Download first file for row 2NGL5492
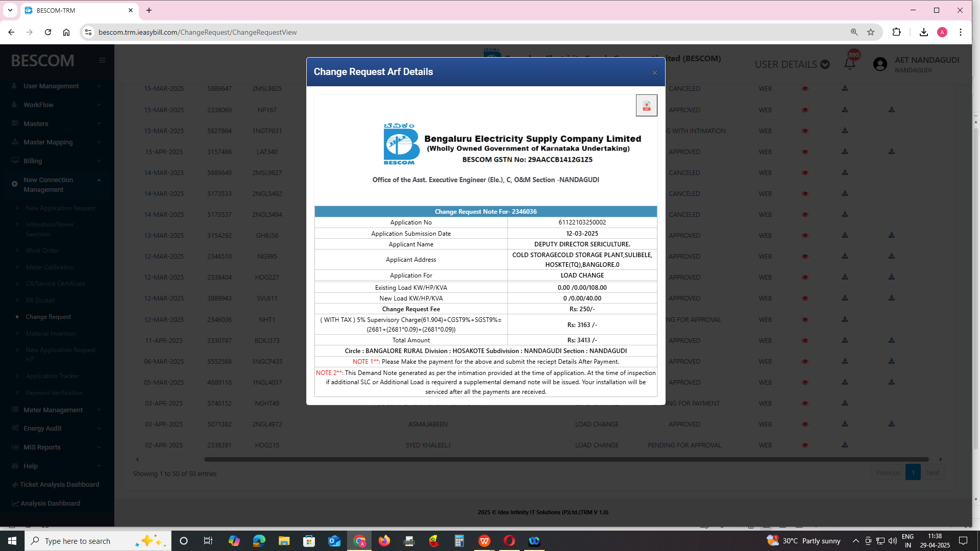The image size is (980, 551). point(845,193)
